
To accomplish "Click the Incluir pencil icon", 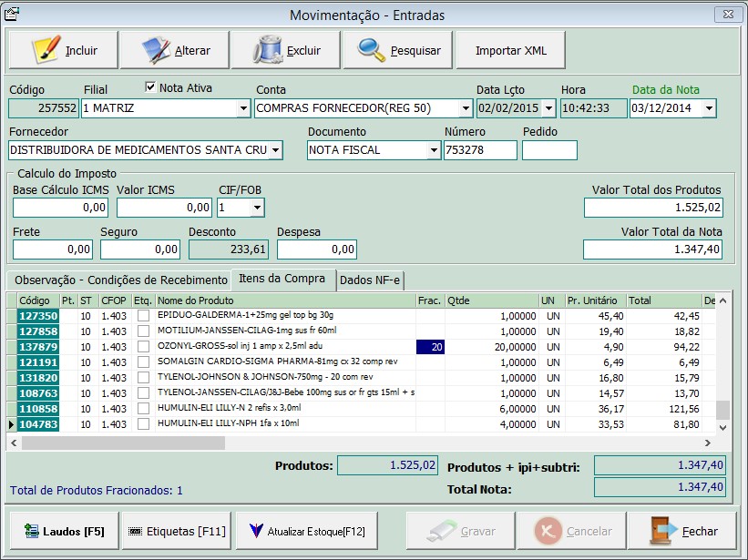I will (x=46, y=49).
